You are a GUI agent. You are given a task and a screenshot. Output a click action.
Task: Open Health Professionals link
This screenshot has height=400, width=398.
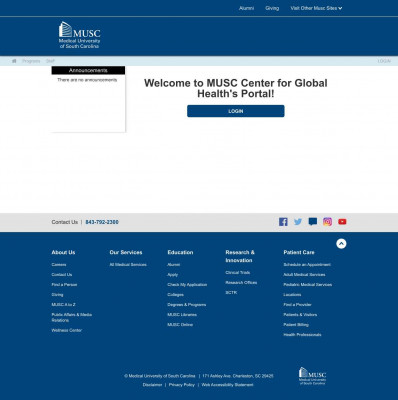pyautogui.click(x=302, y=335)
